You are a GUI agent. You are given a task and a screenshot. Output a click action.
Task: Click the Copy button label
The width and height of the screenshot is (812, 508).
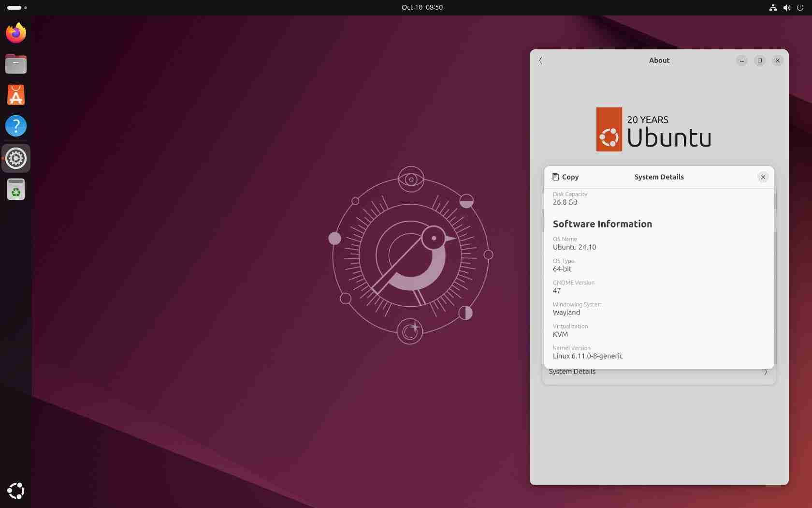pos(570,177)
